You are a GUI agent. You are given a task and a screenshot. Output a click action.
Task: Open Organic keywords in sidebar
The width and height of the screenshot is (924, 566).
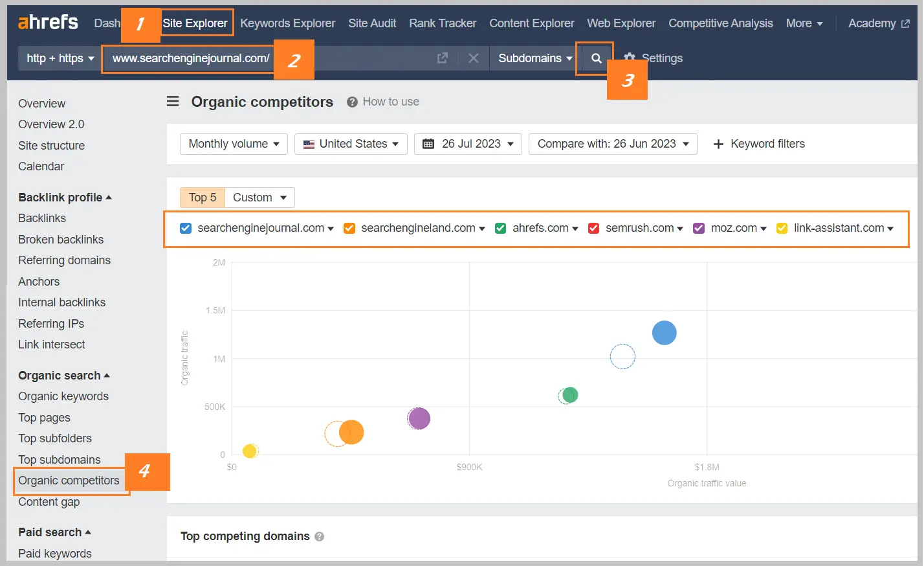63,396
